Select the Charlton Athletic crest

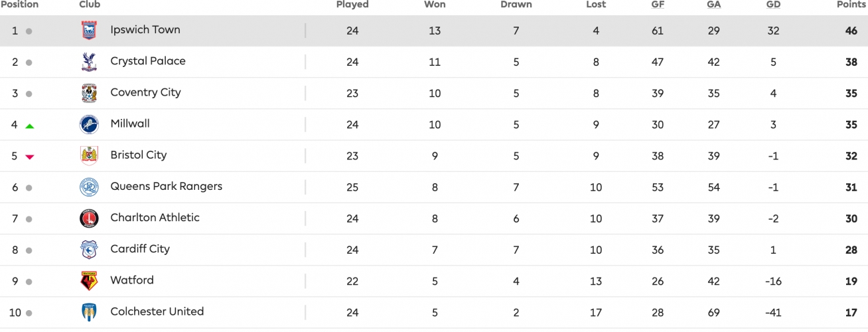point(89,218)
